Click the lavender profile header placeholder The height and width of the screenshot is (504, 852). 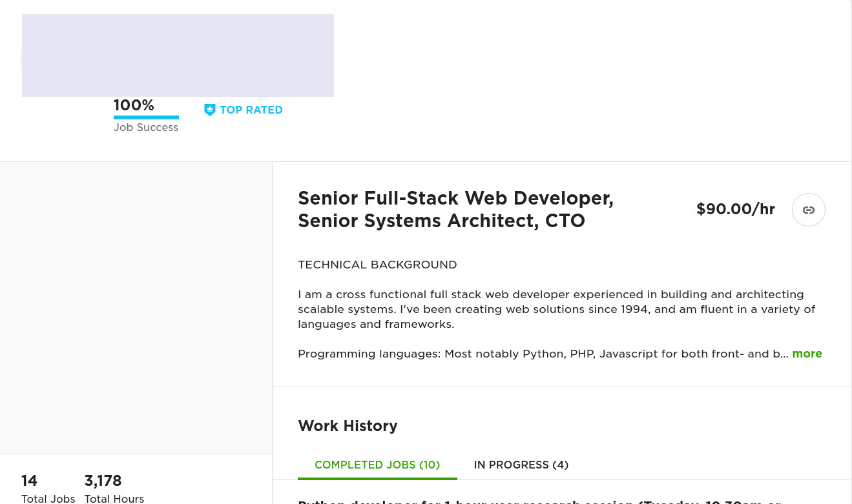[x=178, y=55]
